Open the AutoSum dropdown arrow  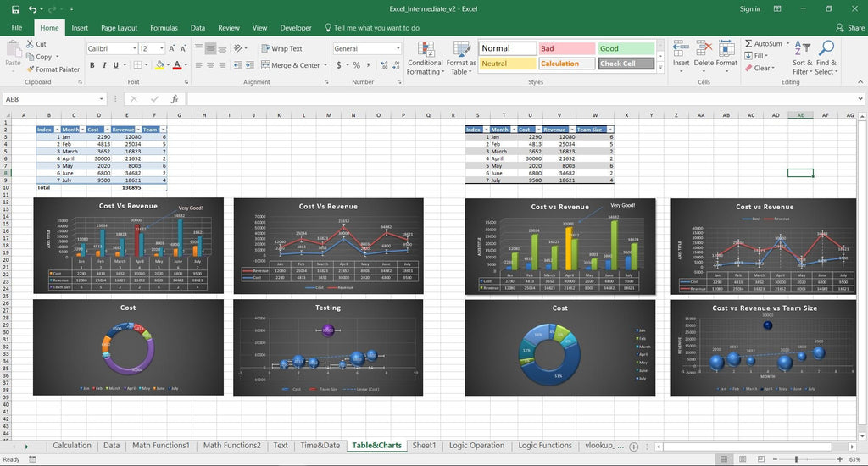(787, 44)
